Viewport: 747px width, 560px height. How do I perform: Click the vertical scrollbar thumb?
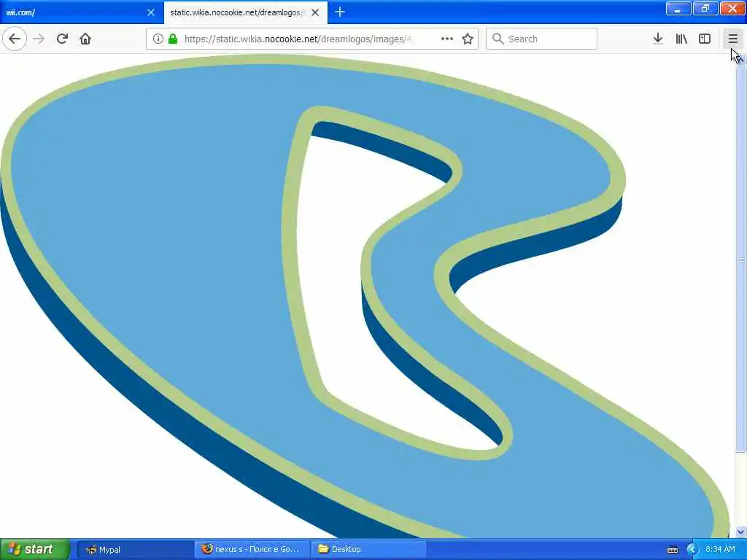click(741, 260)
